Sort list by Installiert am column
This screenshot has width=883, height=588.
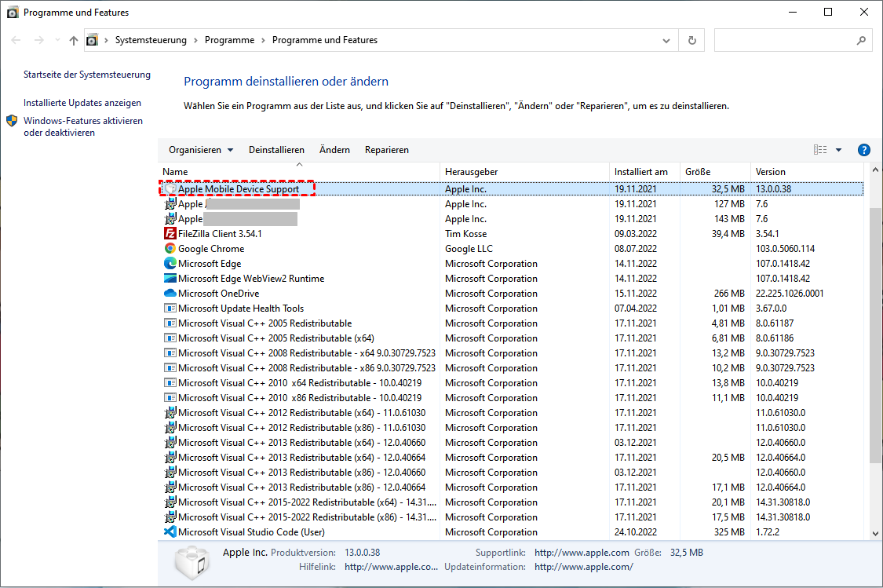coord(641,172)
